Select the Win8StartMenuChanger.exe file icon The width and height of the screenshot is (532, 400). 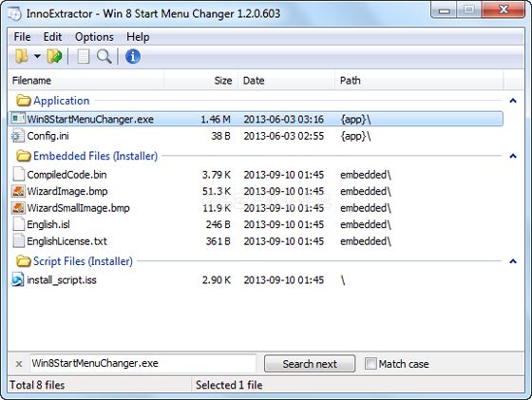pyautogui.click(x=18, y=119)
